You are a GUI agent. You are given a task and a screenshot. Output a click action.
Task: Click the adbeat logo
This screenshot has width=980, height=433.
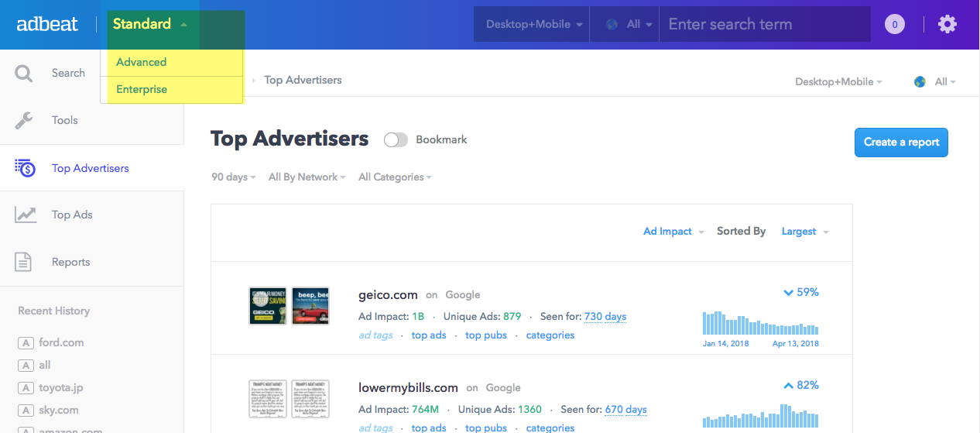point(47,24)
